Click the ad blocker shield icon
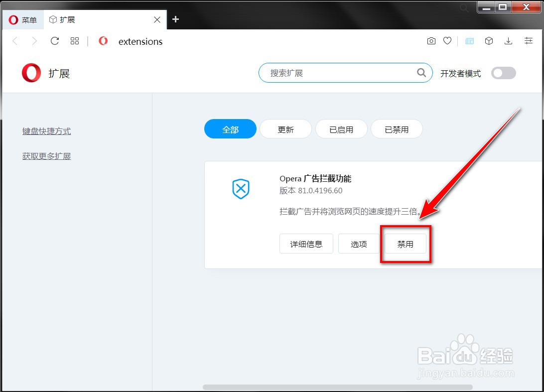The image size is (544, 392). 241,189
